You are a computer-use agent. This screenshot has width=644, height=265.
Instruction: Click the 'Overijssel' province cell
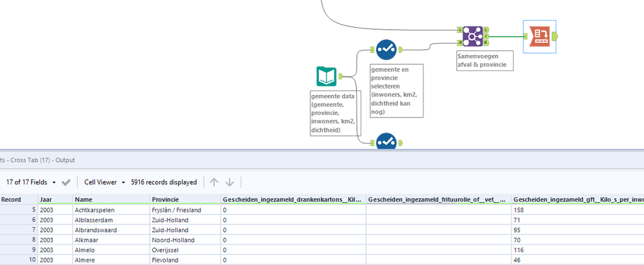186,249
